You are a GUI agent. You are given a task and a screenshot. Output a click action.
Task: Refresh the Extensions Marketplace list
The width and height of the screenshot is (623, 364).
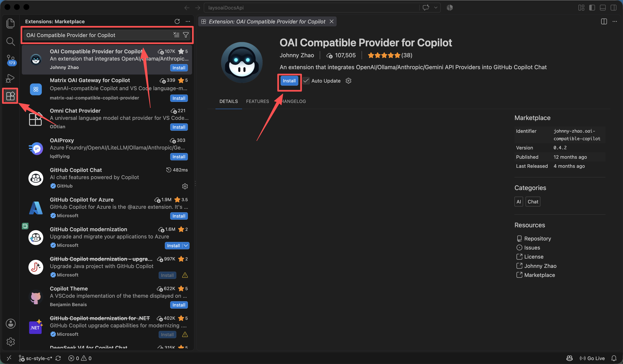[177, 21]
